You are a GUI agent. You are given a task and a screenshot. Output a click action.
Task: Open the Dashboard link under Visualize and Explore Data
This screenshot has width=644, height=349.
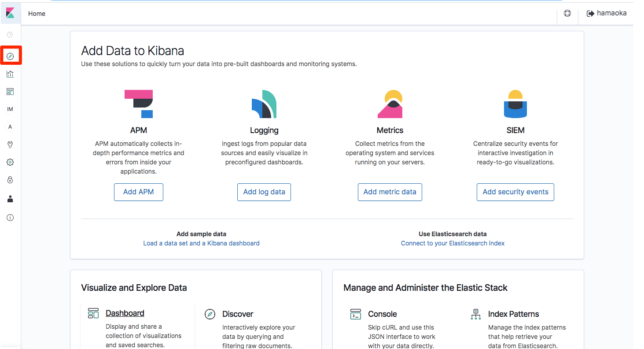pos(125,313)
